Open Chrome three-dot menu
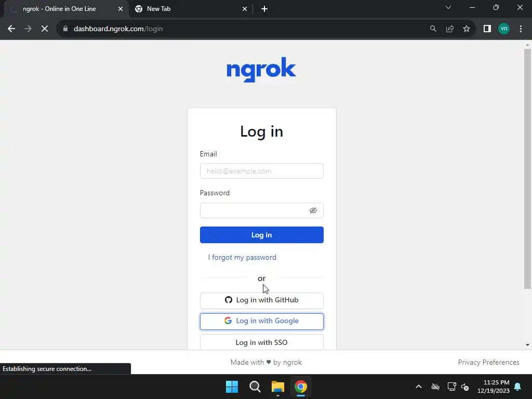This screenshot has width=532, height=399. pyautogui.click(x=521, y=29)
